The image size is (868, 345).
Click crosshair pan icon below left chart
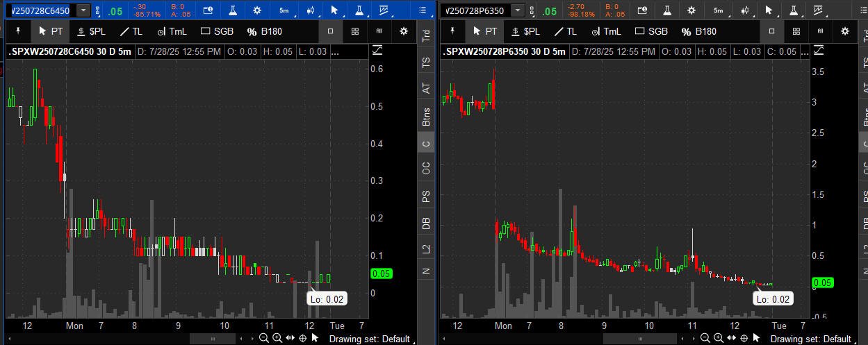click(302, 338)
